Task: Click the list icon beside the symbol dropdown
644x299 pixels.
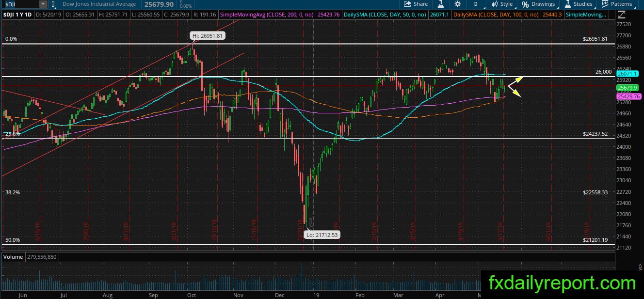Action: click(x=53, y=4)
